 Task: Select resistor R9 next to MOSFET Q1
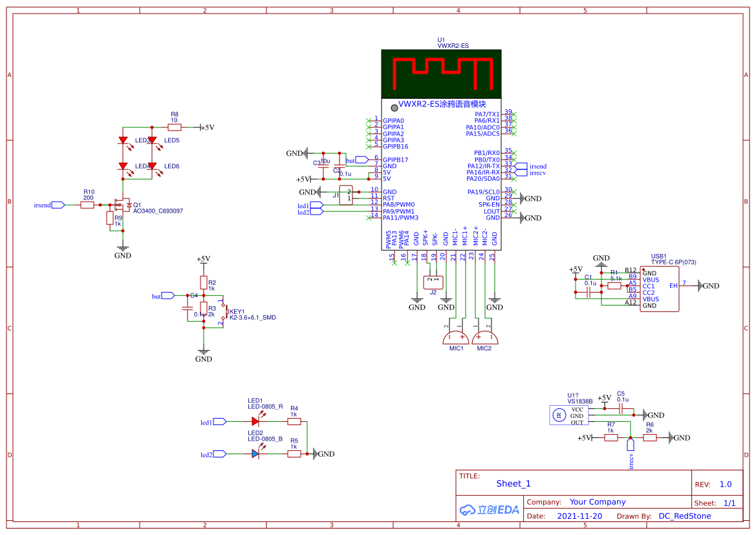[110, 218]
